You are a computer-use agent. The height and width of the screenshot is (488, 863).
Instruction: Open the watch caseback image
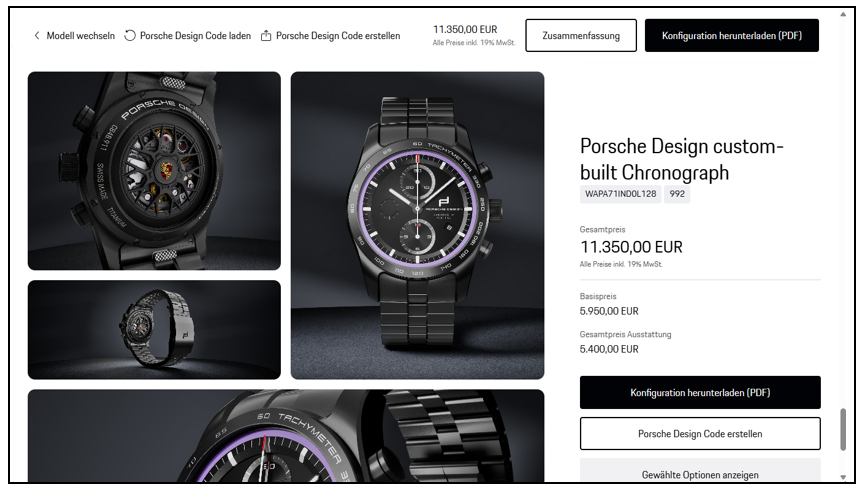[154, 171]
